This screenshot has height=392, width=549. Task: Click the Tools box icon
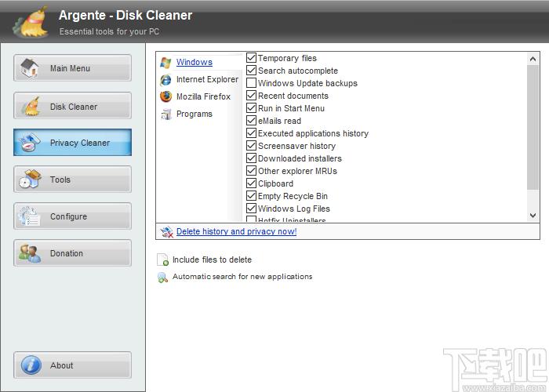click(x=30, y=179)
